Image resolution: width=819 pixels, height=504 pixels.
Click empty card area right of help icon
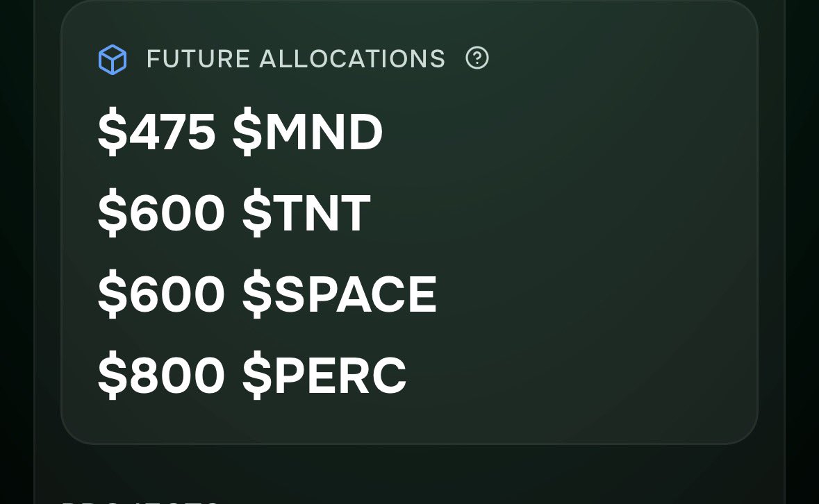pos(611,60)
